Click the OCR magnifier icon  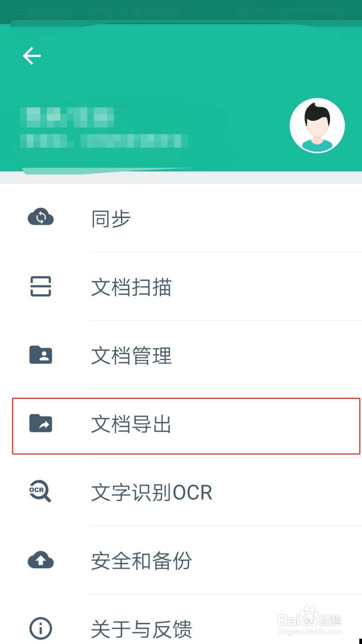(x=40, y=491)
